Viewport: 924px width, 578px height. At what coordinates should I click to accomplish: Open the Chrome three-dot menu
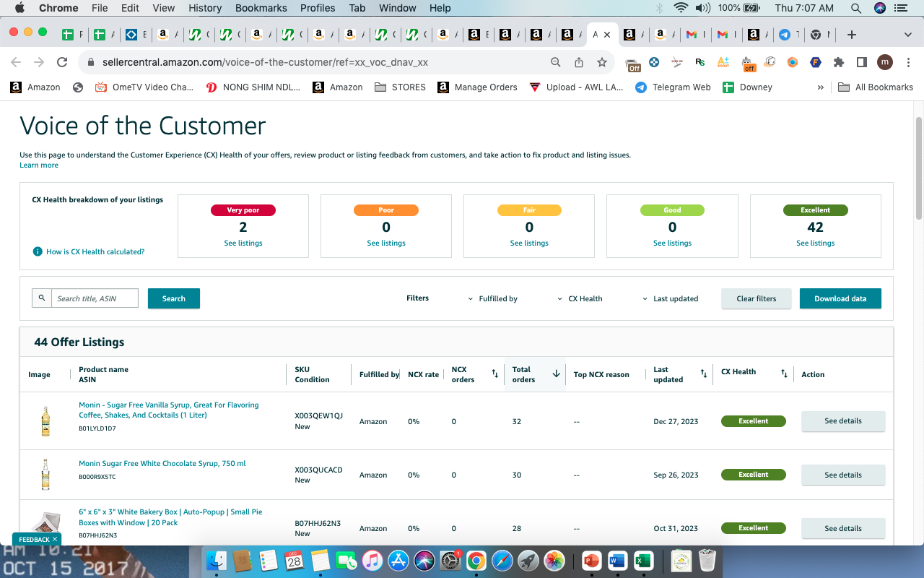(x=907, y=62)
